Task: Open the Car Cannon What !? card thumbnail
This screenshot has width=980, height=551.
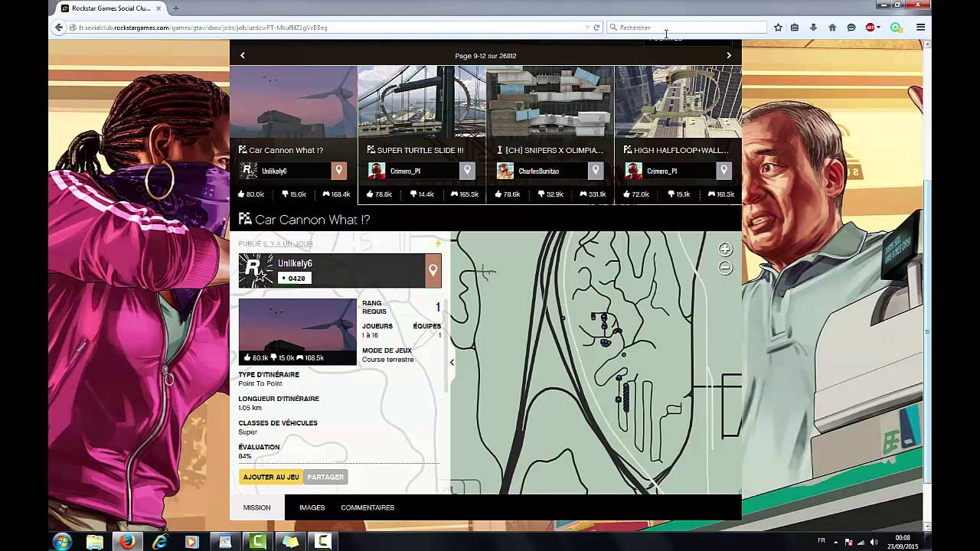Action: [x=293, y=102]
